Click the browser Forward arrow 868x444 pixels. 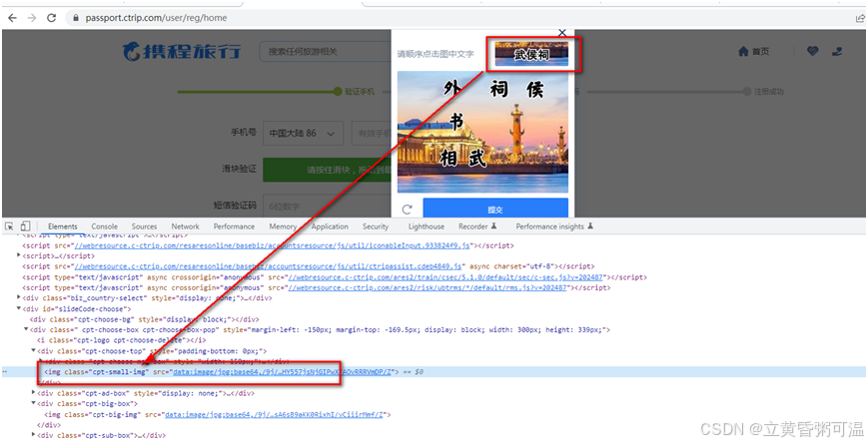click(32, 18)
